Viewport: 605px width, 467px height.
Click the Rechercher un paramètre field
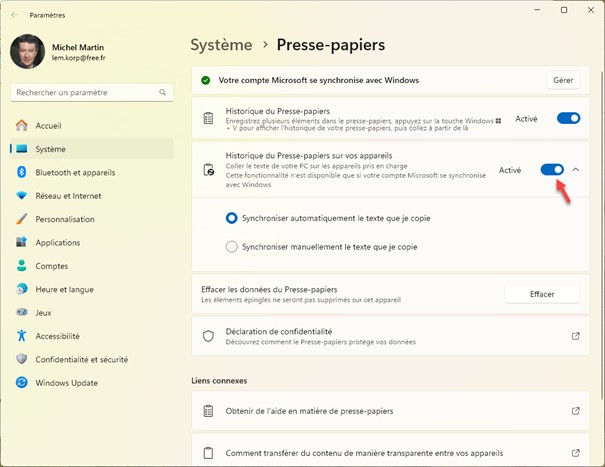coord(85,92)
